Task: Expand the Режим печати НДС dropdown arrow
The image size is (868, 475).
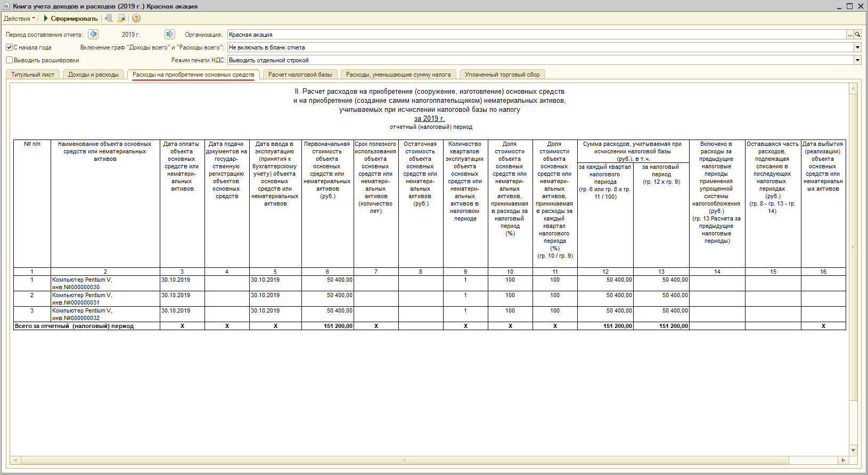Action: click(857, 60)
